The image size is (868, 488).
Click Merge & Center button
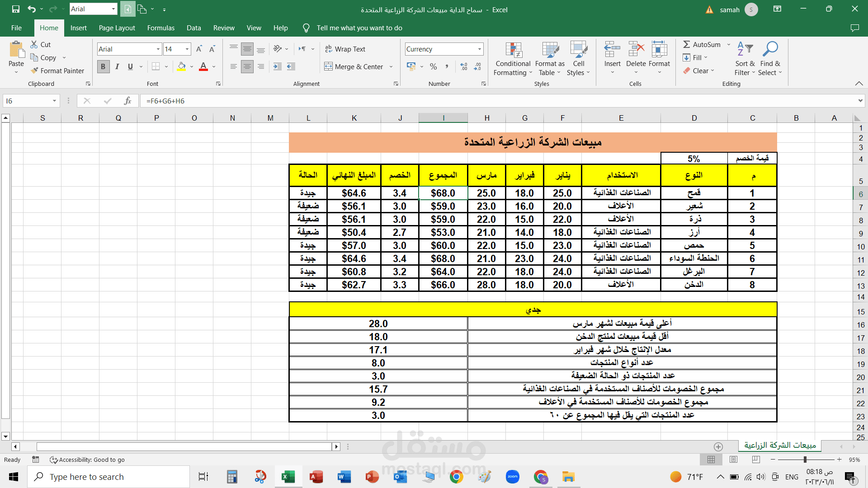coord(354,66)
